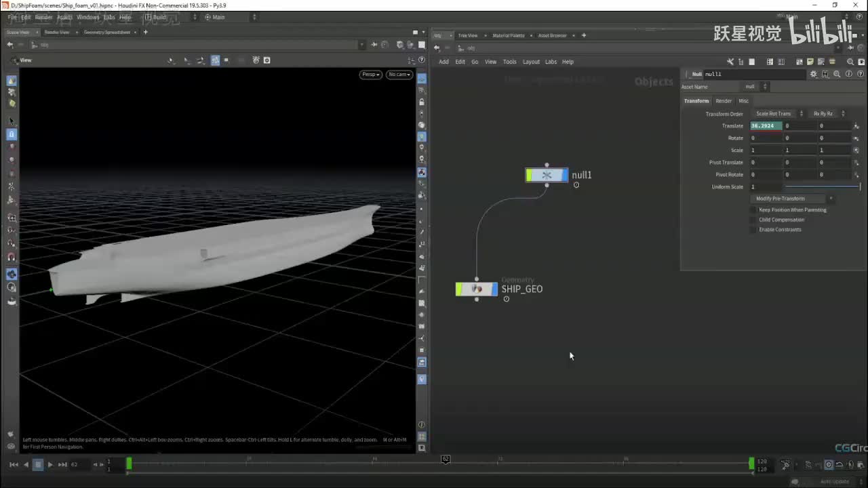The width and height of the screenshot is (868, 488).
Task: Switch to the Tree View tab
Action: [x=468, y=35]
